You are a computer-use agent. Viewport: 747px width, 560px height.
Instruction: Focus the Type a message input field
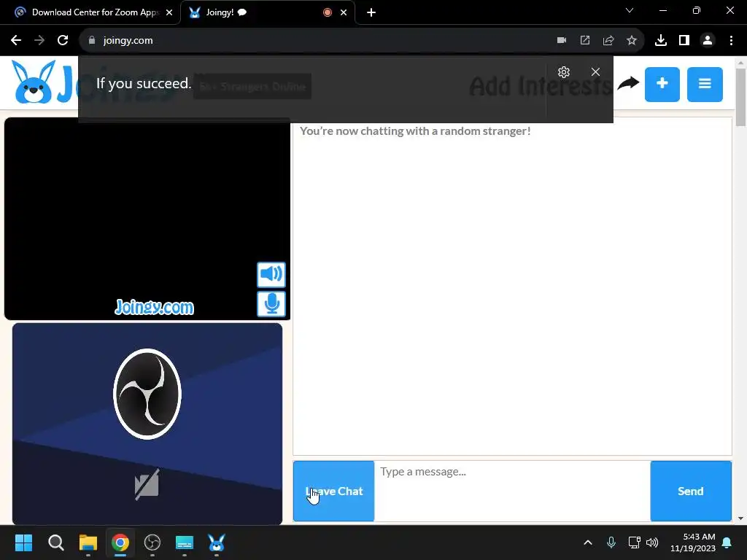point(512,491)
